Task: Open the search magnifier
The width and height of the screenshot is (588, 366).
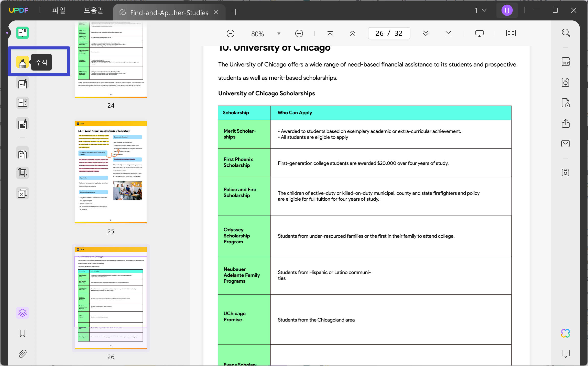Action: point(566,33)
